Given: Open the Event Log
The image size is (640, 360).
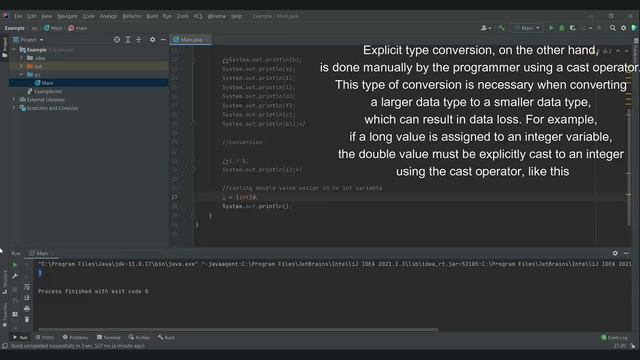Looking at the screenshot, I should click(614, 338).
